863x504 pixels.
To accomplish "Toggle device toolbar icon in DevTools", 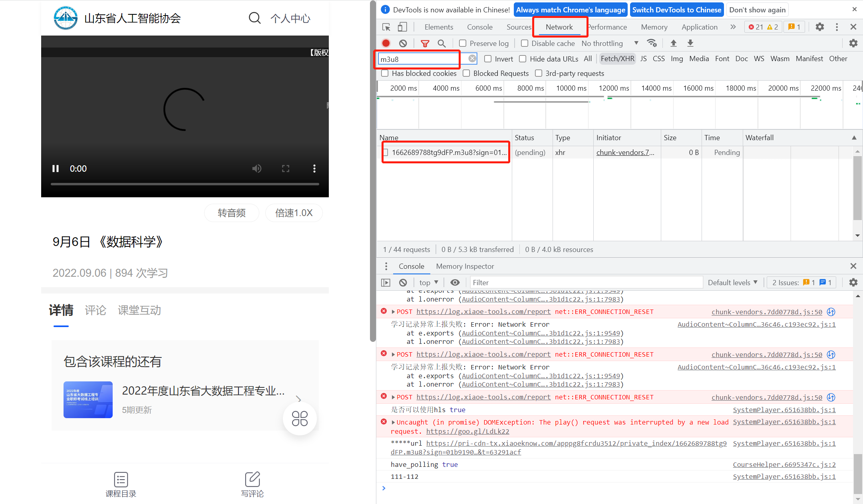I will (x=402, y=27).
